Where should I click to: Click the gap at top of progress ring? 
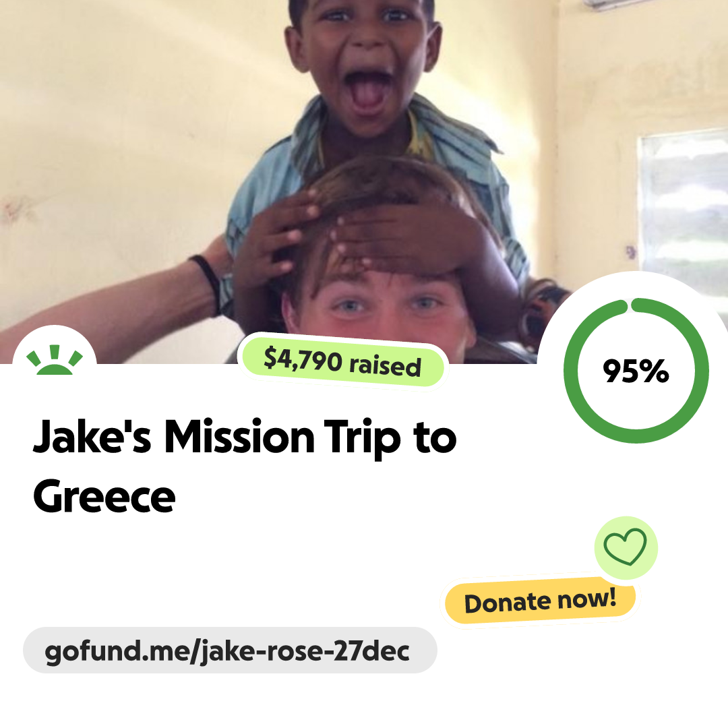coord(629,305)
